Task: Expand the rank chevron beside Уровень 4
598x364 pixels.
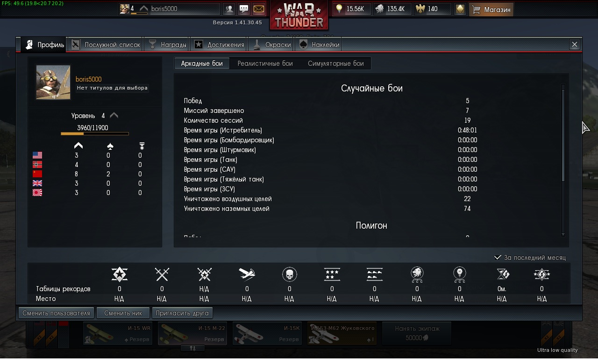Action: (x=114, y=115)
